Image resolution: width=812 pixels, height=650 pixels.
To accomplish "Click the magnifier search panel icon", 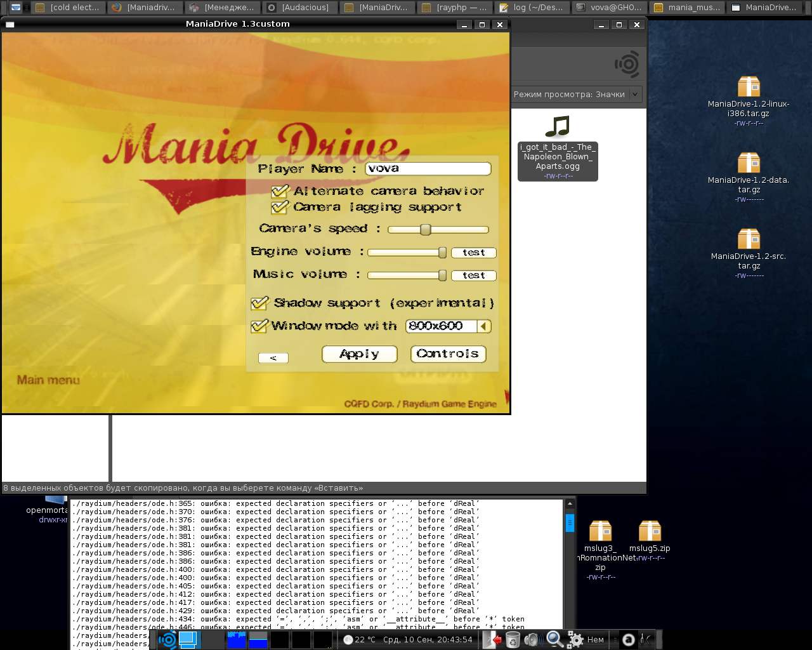I will tap(554, 639).
